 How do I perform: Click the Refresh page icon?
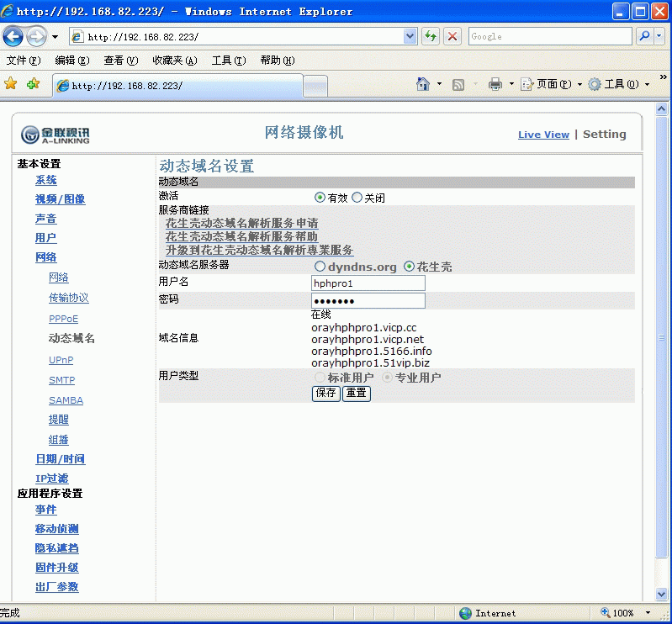click(431, 36)
